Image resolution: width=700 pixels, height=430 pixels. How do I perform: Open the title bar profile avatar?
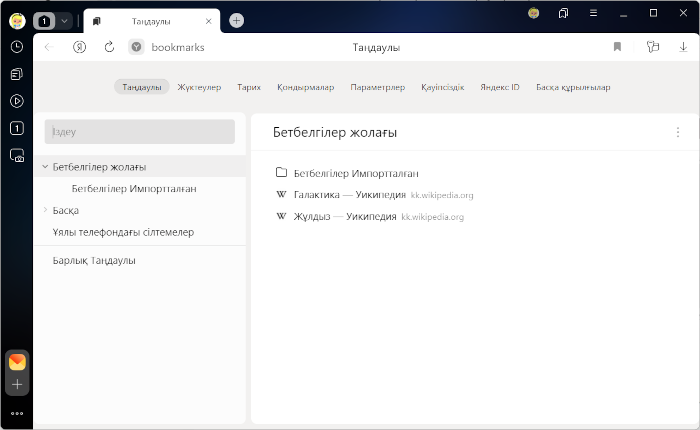[533, 13]
